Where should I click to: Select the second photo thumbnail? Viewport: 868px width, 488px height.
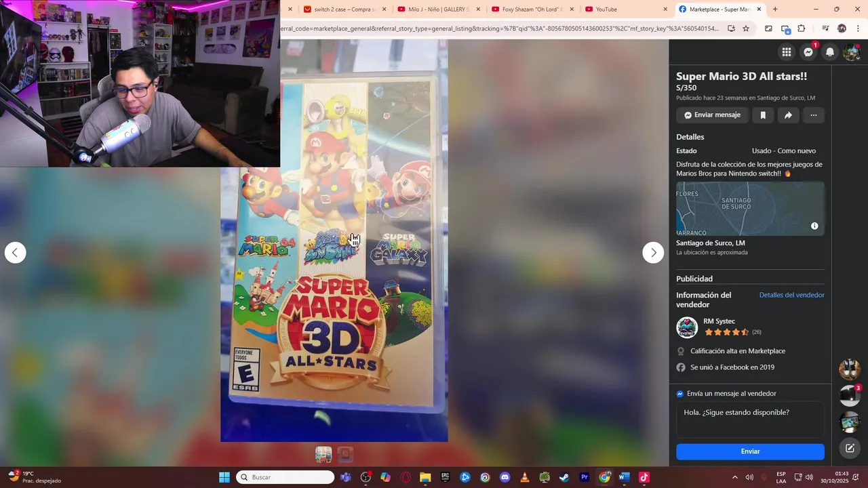345,455
